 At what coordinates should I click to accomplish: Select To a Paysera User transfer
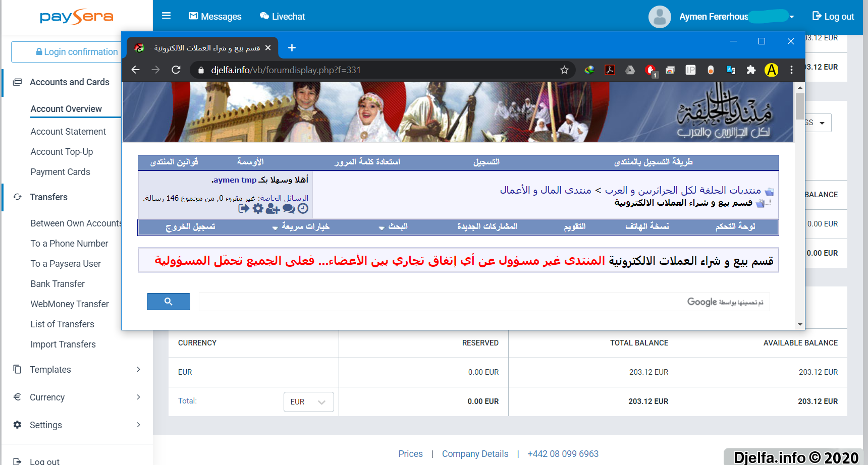click(x=66, y=264)
